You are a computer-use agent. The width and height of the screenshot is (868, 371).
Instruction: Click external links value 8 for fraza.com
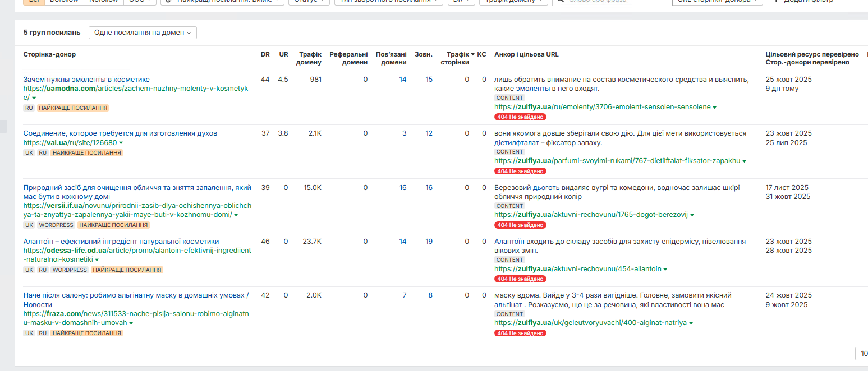(431, 295)
